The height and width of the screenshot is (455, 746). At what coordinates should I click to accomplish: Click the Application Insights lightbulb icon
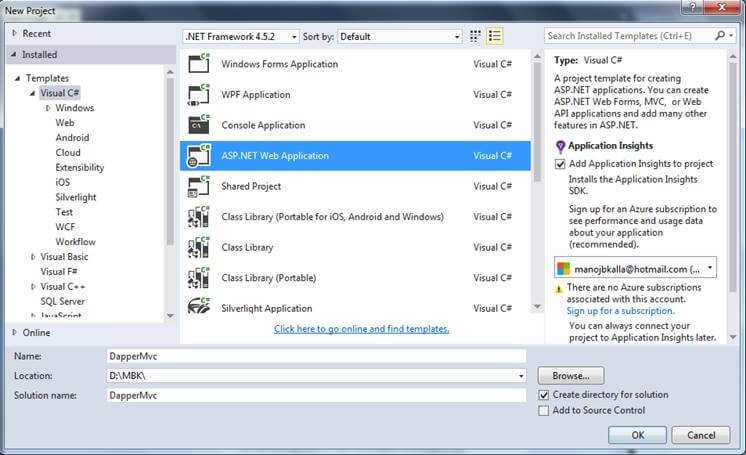(x=560, y=146)
